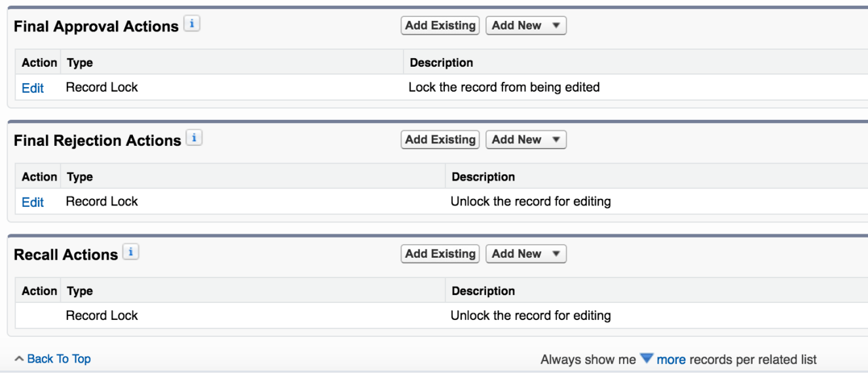The width and height of the screenshot is (868, 373).
Task: Click the blue triangle before "more"
Action: click(x=647, y=359)
